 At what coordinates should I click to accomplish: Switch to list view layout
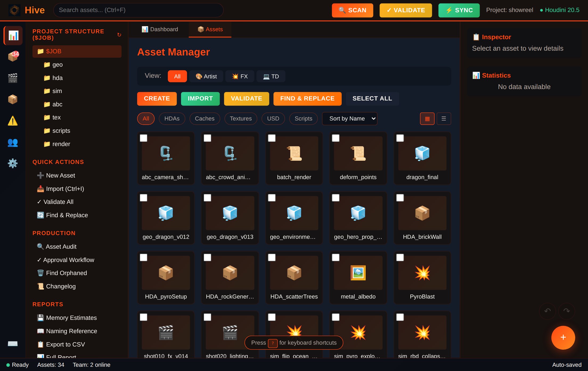point(444,119)
